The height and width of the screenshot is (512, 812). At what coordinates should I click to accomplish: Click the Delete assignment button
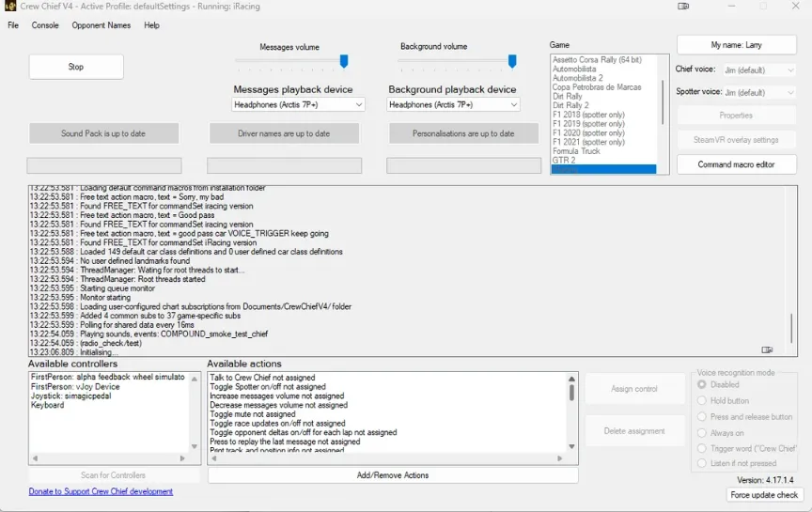(634, 430)
